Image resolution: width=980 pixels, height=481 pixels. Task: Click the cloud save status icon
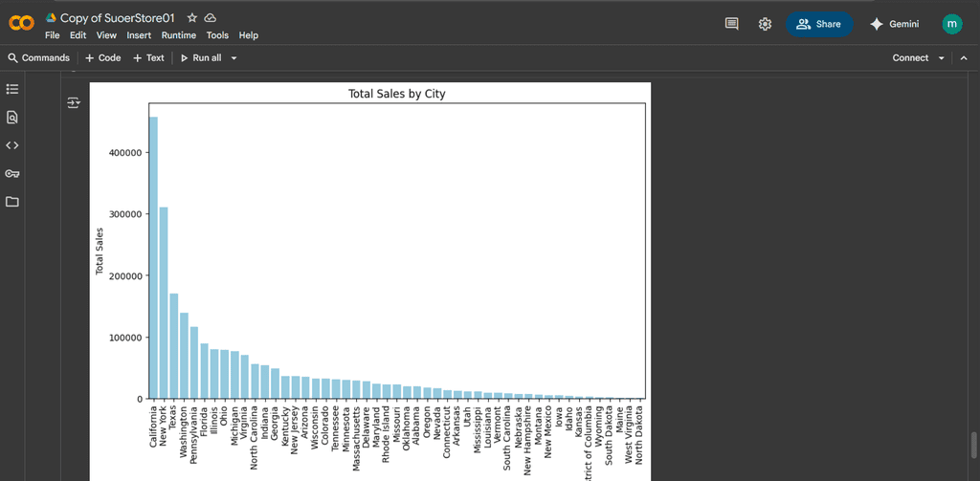tap(211, 18)
